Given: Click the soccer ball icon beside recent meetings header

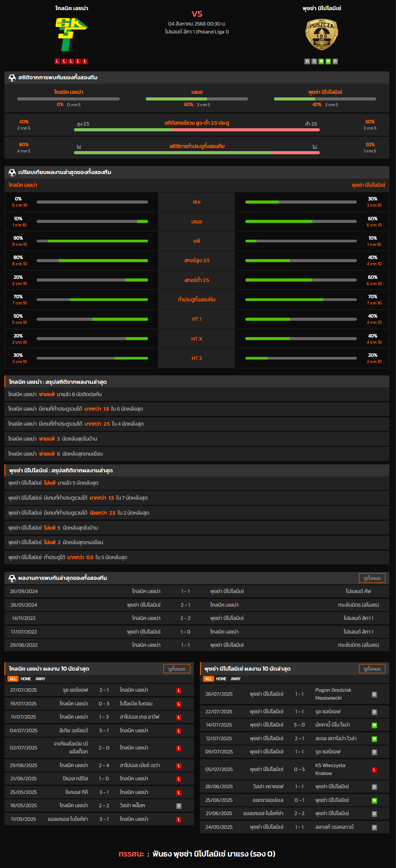Looking at the screenshot, I should [12, 578].
